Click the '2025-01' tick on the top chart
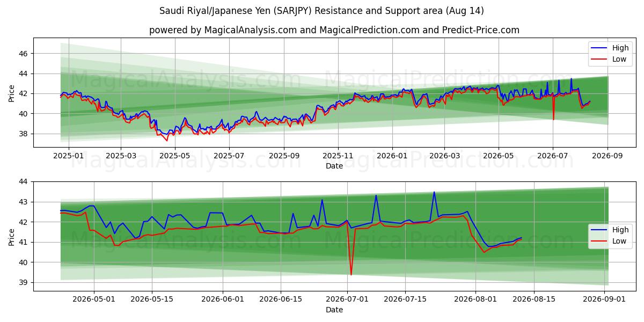Screen dimensions: 644x322 [69, 156]
